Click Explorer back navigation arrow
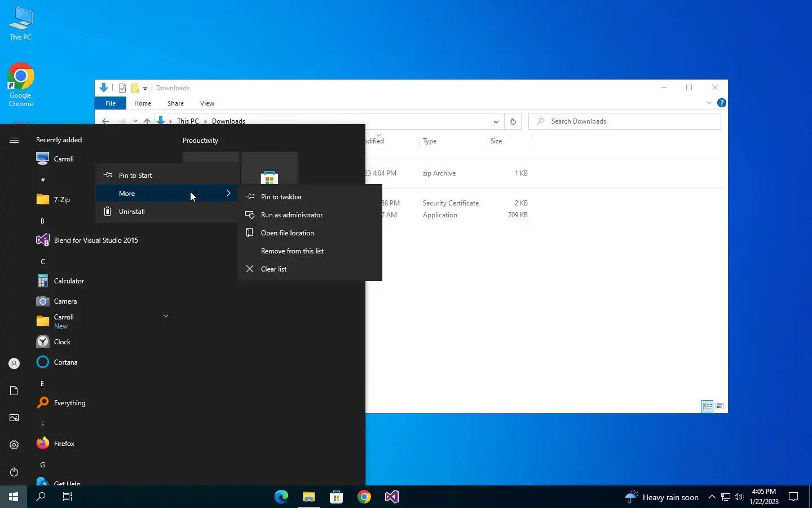Image resolution: width=812 pixels, height=508 pixels. [x=105, y=121]
